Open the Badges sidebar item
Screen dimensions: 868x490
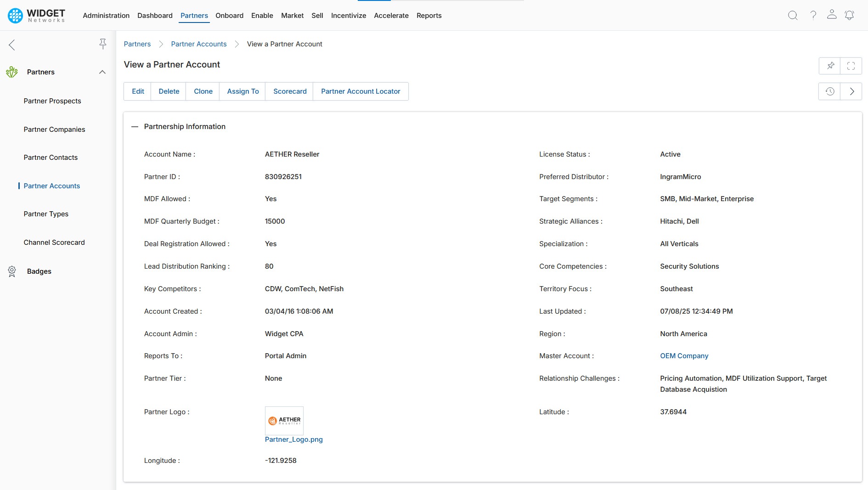pos(39,271)
